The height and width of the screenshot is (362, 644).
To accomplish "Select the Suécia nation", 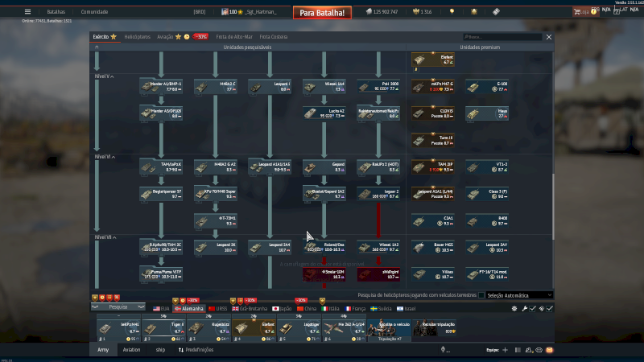I will (381, 309).
